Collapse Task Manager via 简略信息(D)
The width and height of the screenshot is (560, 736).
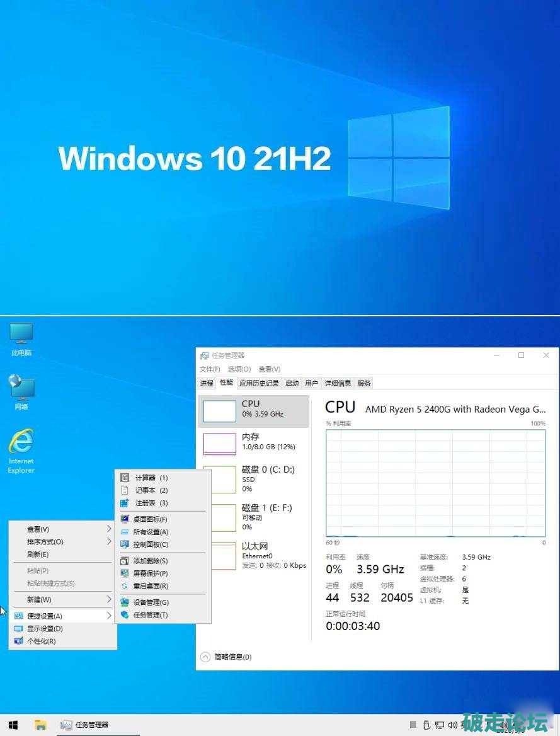click(227, 657)
